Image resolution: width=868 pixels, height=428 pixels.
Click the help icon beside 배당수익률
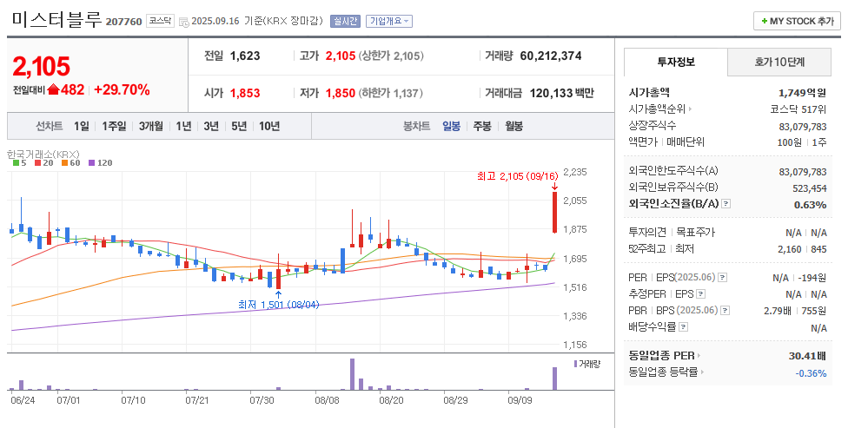pyautogui.click(x=683, y=327)
